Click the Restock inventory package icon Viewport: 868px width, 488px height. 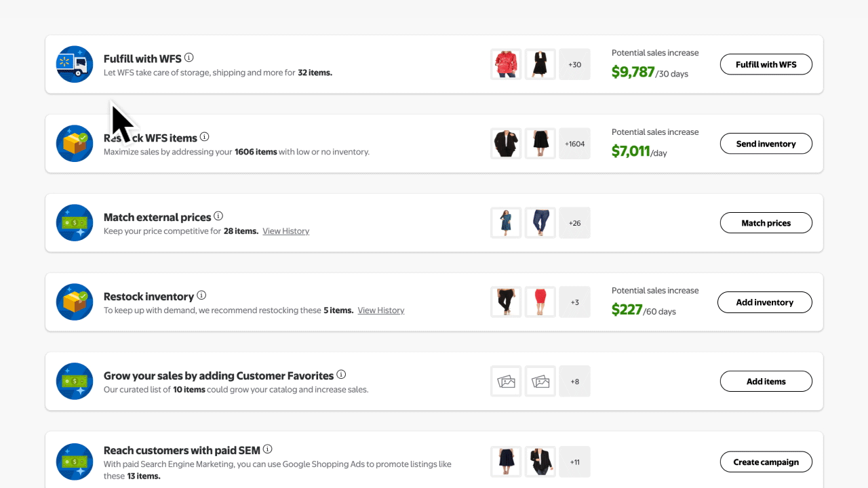click(74, 302)
